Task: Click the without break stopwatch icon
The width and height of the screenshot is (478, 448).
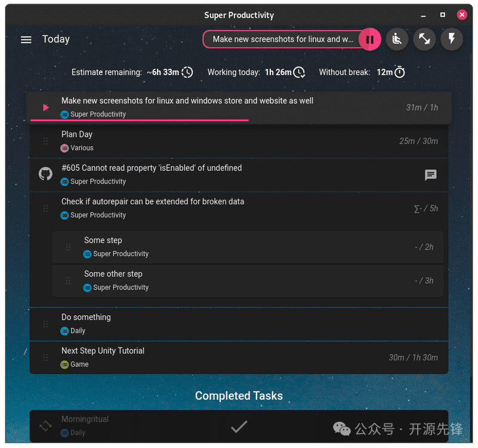Action: click(x=400, y=72)
